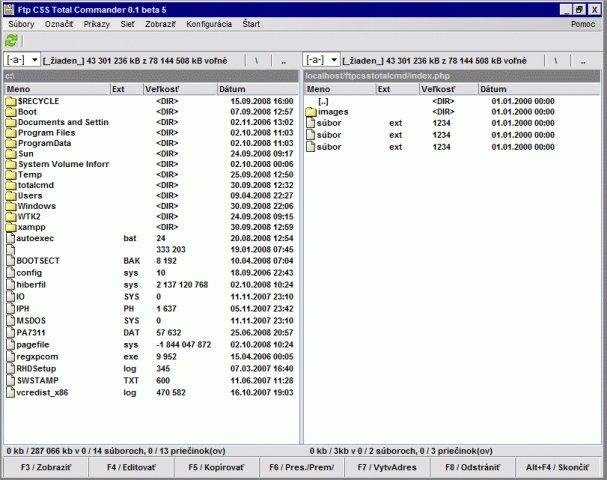Select the [..] parent entry in right panel
The height and width of the screenshot is (480, 607).
click(x=323, y=101)
